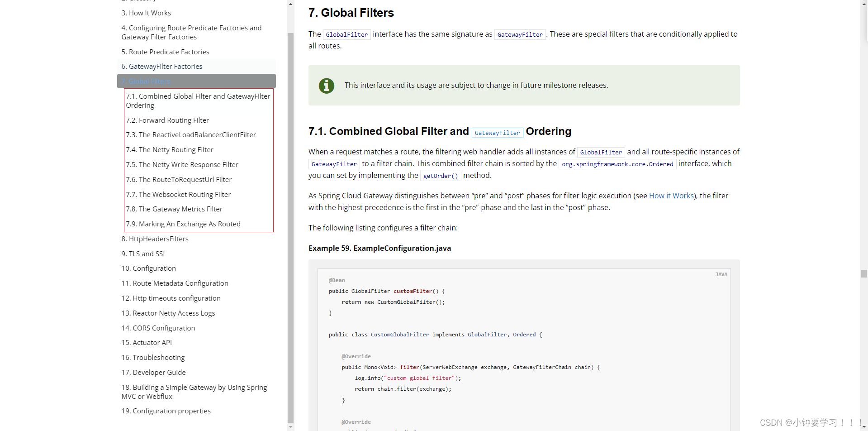Click the getOrder() code term
The height and width of the screenshot is (431, 868).
(441, 176)
